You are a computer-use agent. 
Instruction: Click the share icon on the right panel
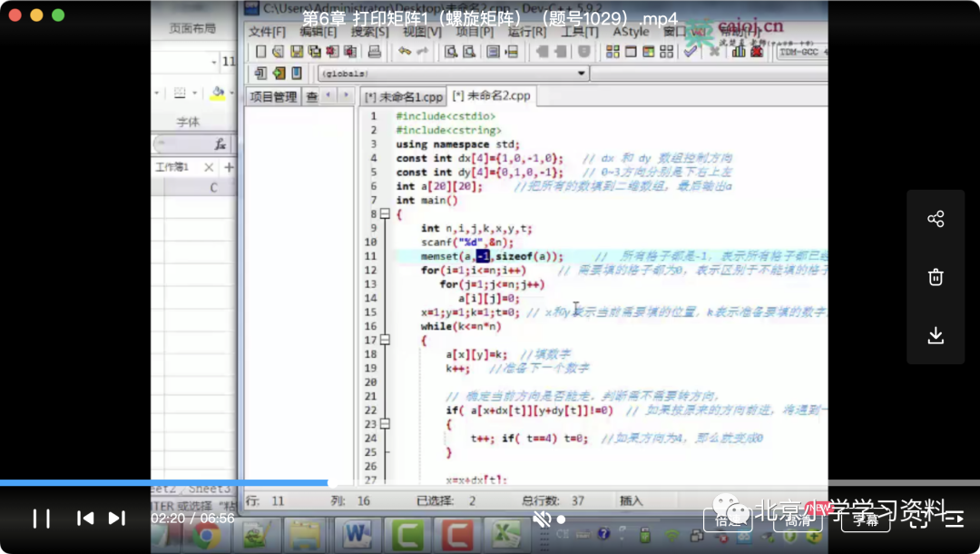(936, 219)
